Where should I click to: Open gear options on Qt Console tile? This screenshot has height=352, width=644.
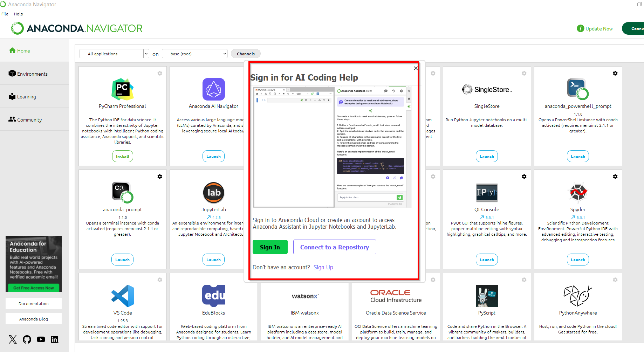(524, 177)
